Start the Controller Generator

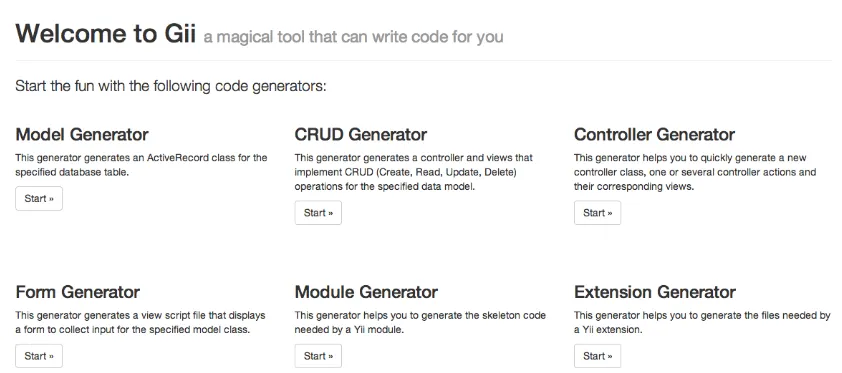click(x=597, y=213)
